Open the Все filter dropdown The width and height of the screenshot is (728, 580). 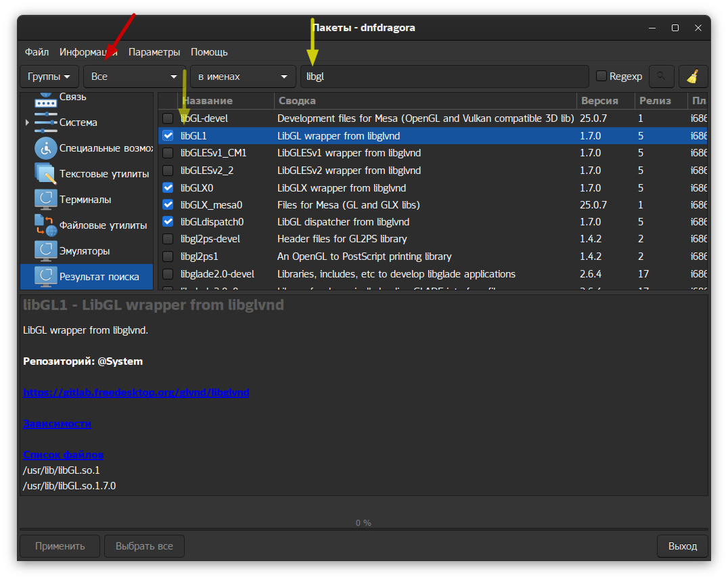(134, 76)
